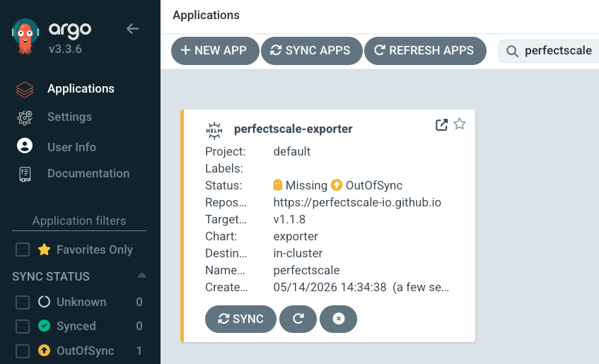Click the Application filters heading
The height and width of the screenshot is (364, 599).
(79, 221)
